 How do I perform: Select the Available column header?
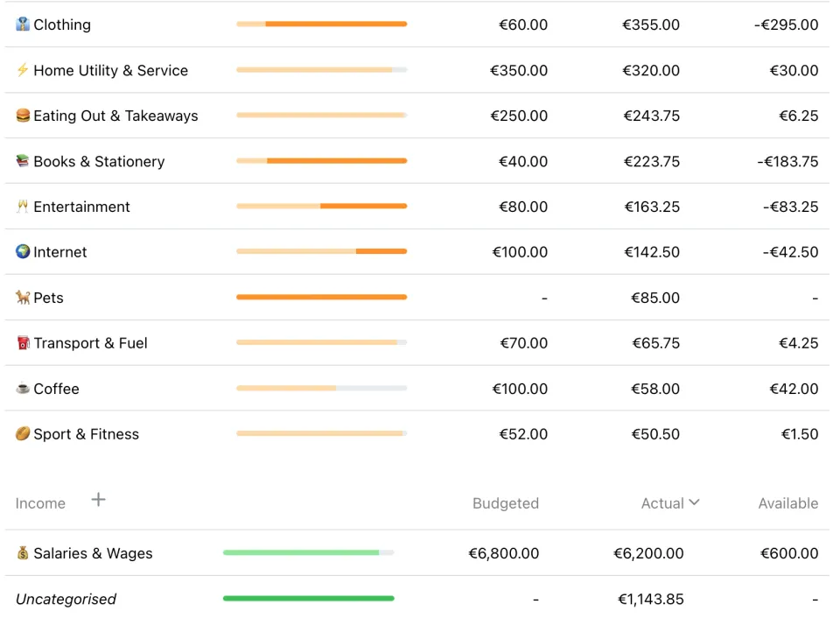click(788, 503)
